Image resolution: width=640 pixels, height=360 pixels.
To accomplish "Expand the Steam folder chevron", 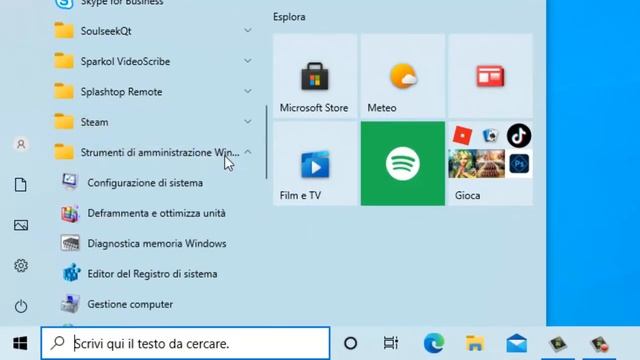I will tap(248, 122).
